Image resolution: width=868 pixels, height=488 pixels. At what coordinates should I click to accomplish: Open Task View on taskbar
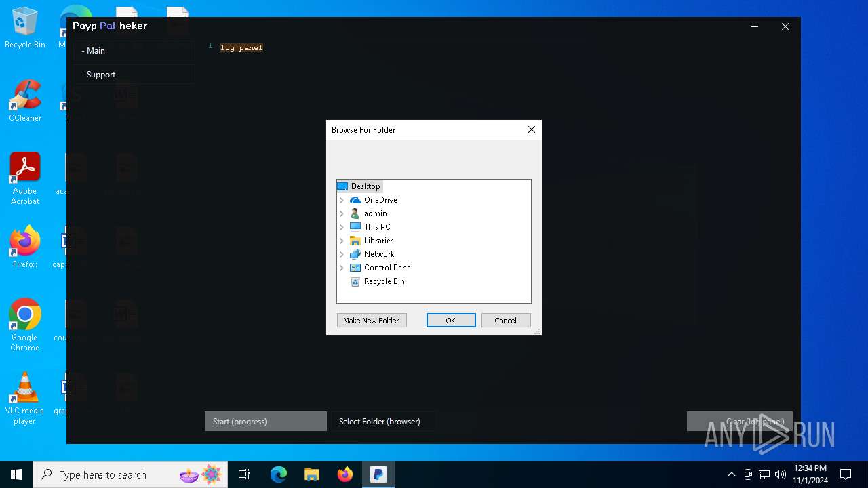244,474
